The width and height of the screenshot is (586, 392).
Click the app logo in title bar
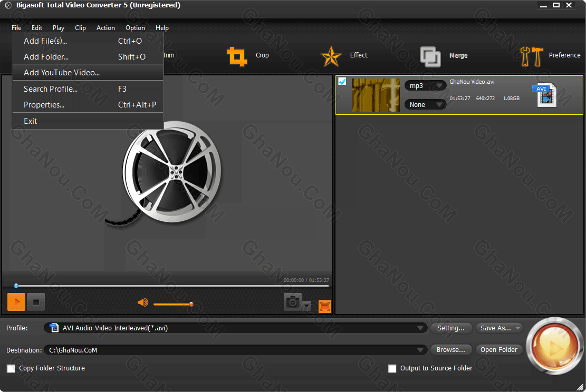point(8,5)
